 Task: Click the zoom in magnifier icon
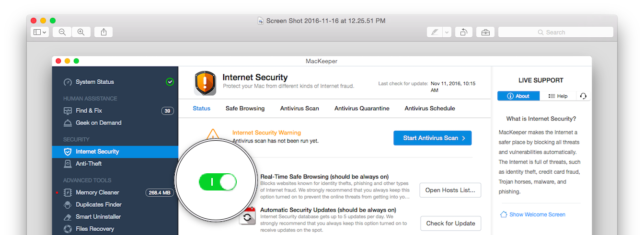coord(81,32)
